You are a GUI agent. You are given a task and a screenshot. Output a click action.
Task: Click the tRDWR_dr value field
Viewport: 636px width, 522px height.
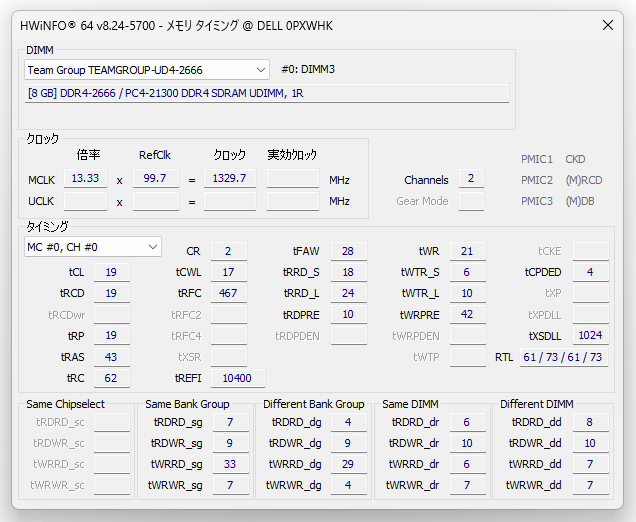click(468, 443)
